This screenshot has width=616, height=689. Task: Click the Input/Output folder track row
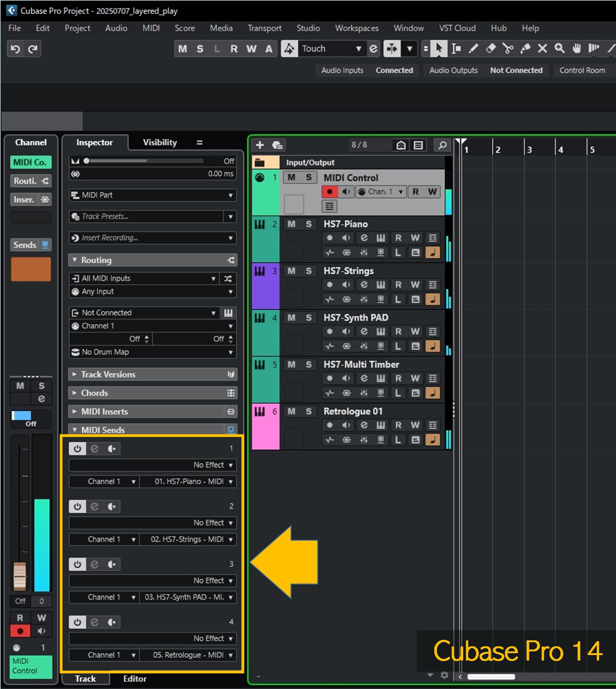tap(349, 162)
